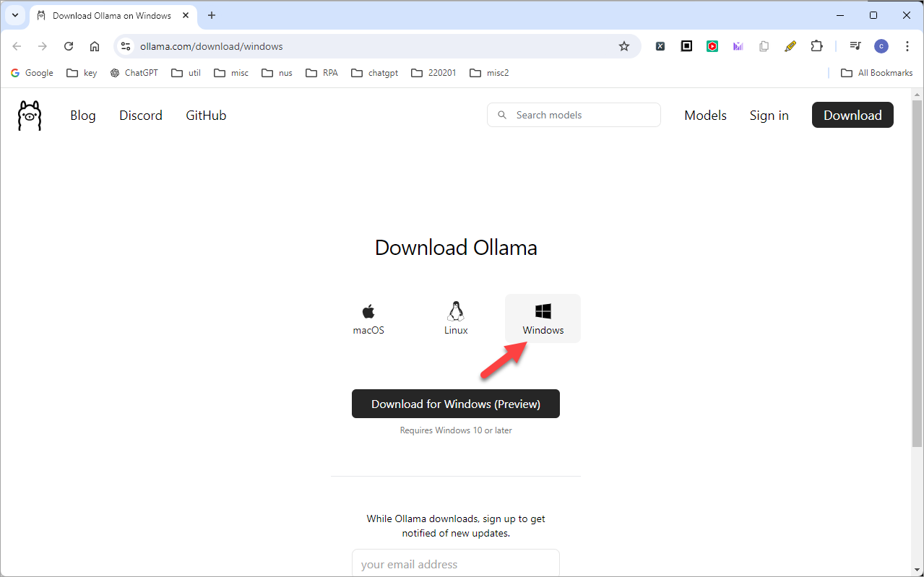Go to the browser home page
The width and height of the screenshot is (924, 577).
pyautogui.click(x=95, y=46)
